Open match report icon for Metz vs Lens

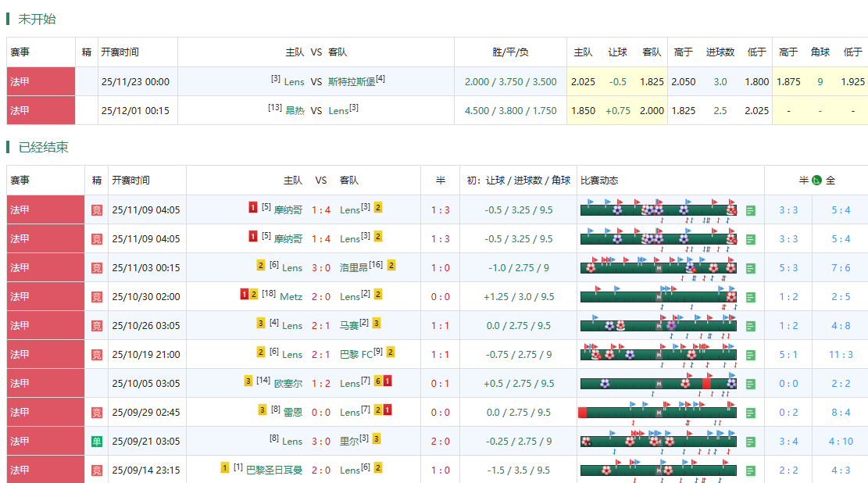tap(751, 297)
